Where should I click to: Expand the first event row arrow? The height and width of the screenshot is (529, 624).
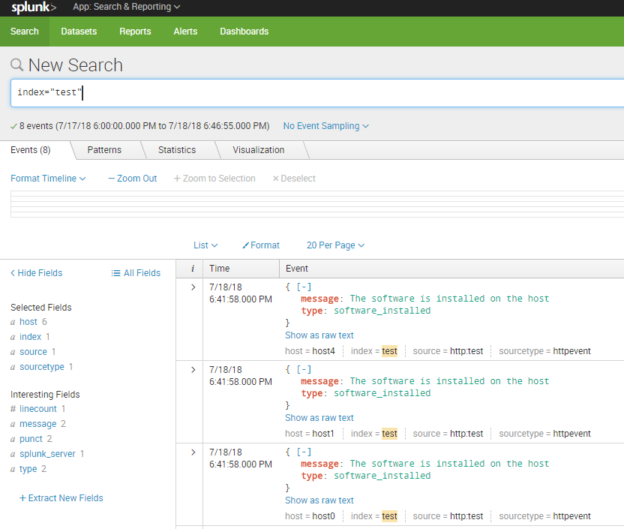[x=192, y=287]
